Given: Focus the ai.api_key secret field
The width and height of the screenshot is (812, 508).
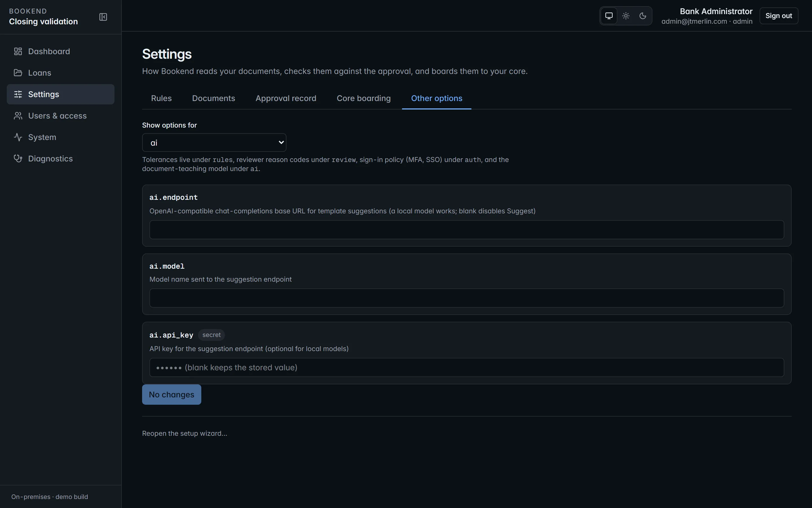Looking at the screenshot, I should [x=466, y=367].
